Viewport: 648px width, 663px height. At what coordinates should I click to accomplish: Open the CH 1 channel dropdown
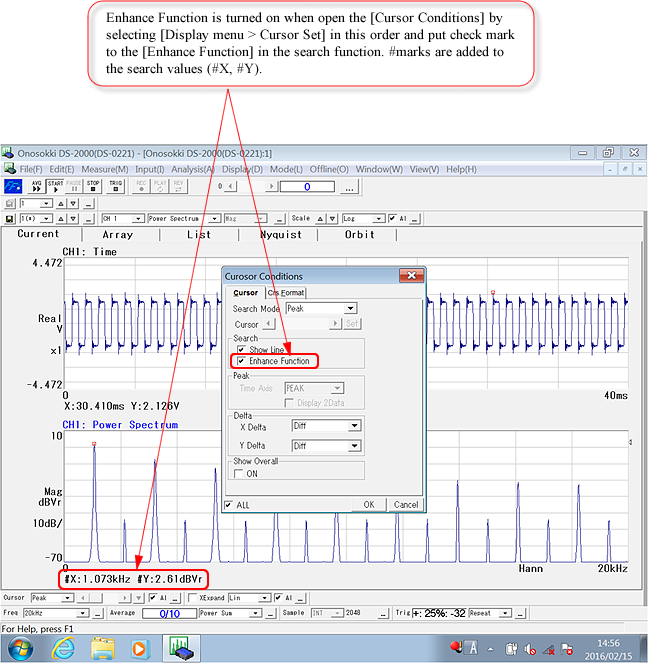tap(137, 219)
